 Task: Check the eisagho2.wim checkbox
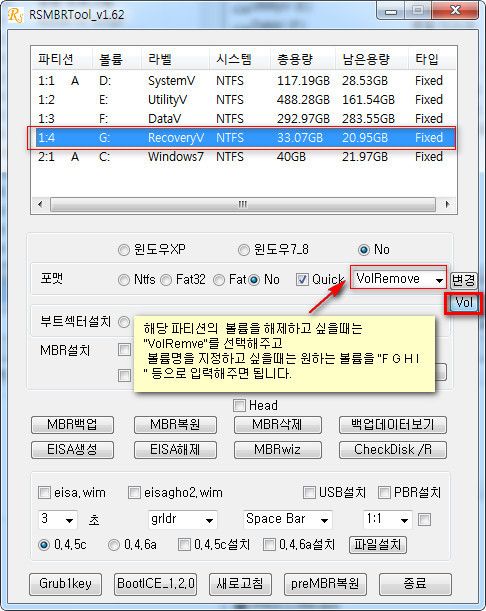[x=134, y=492]
